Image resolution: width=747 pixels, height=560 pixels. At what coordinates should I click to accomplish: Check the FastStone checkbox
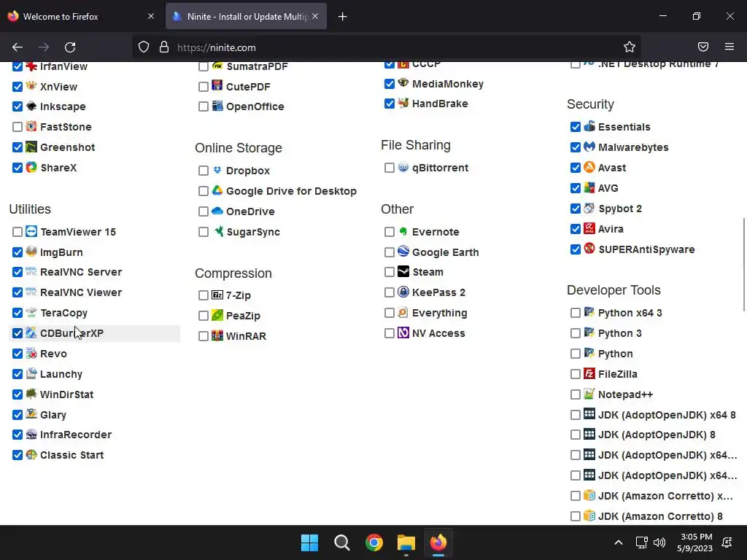pos(18,127)
